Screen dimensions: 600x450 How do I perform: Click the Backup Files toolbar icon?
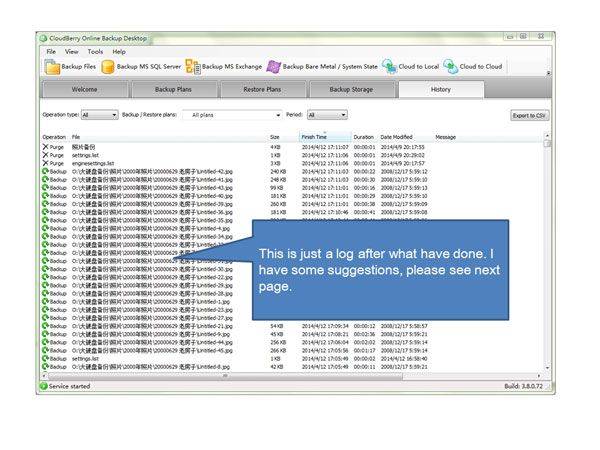point(52,67)
